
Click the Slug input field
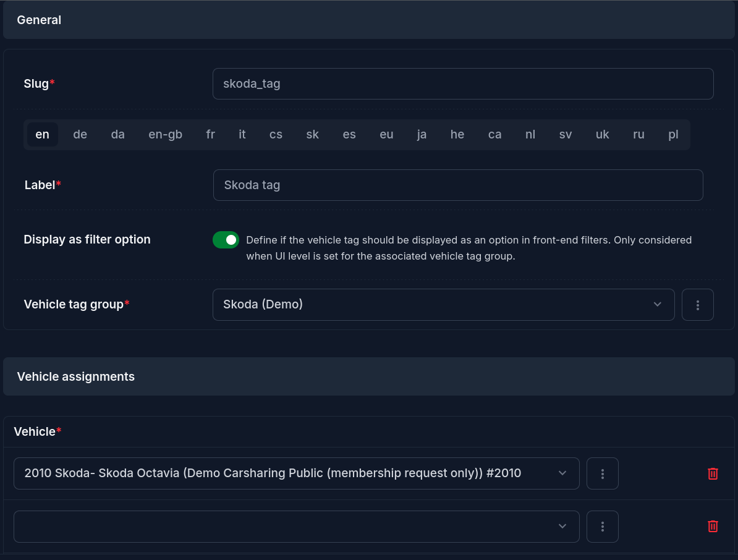(x=463, y=84)
